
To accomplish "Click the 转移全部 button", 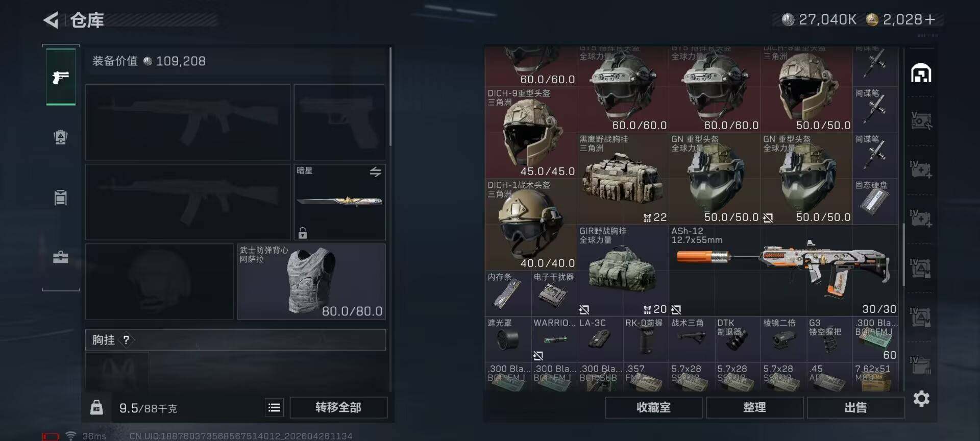I will [338, 407].
